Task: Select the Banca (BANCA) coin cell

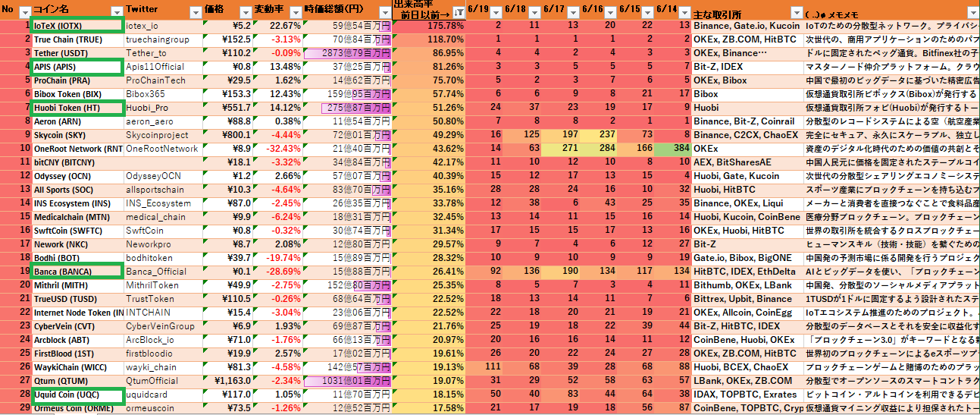Action: pos(76,272)
